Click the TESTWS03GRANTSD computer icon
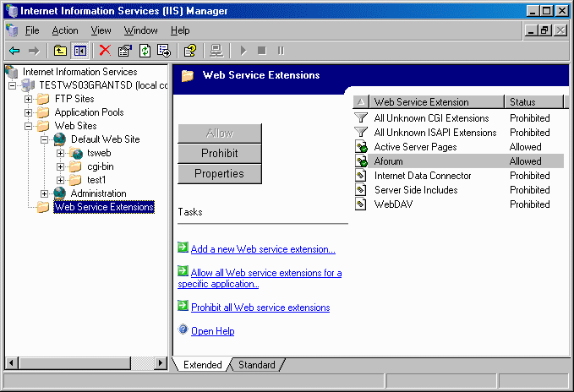This screenshot has height=392, width=574. [28, 85]
